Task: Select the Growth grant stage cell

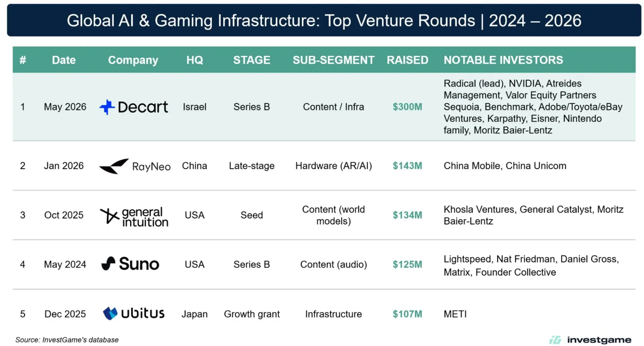Action: point(252,314)
